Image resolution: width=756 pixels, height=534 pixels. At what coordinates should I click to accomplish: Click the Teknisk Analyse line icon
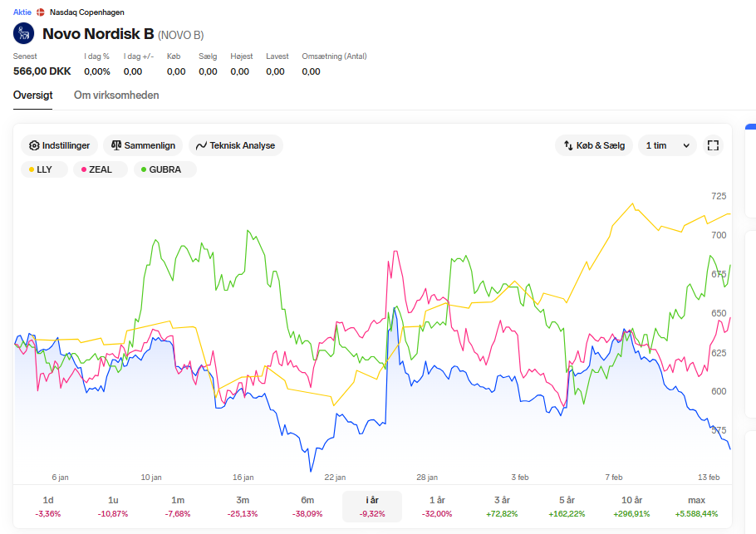tap(201, 145)
